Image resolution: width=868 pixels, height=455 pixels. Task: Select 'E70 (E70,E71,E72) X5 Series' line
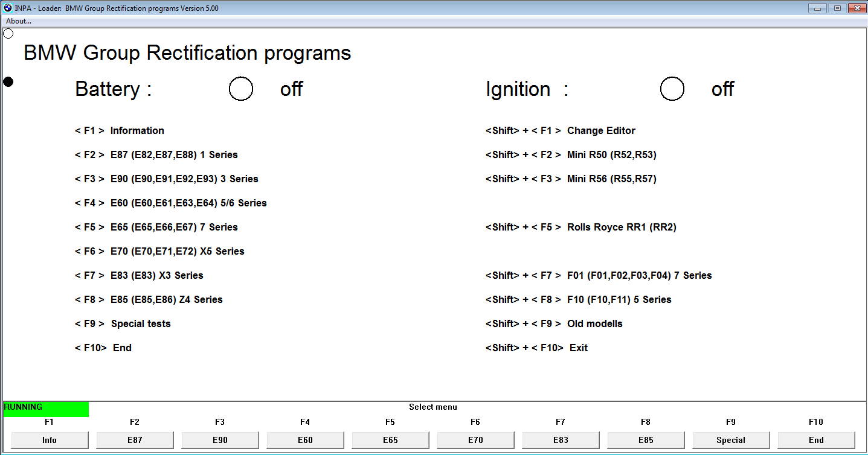(x=159, y=251)
